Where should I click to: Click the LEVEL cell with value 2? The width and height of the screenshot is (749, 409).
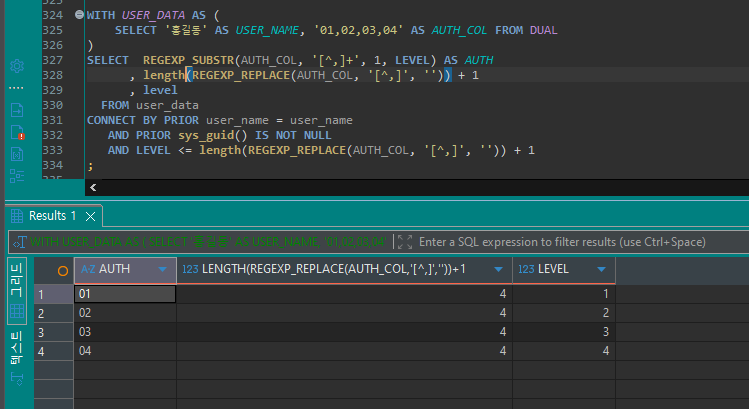tap(564, 313)
